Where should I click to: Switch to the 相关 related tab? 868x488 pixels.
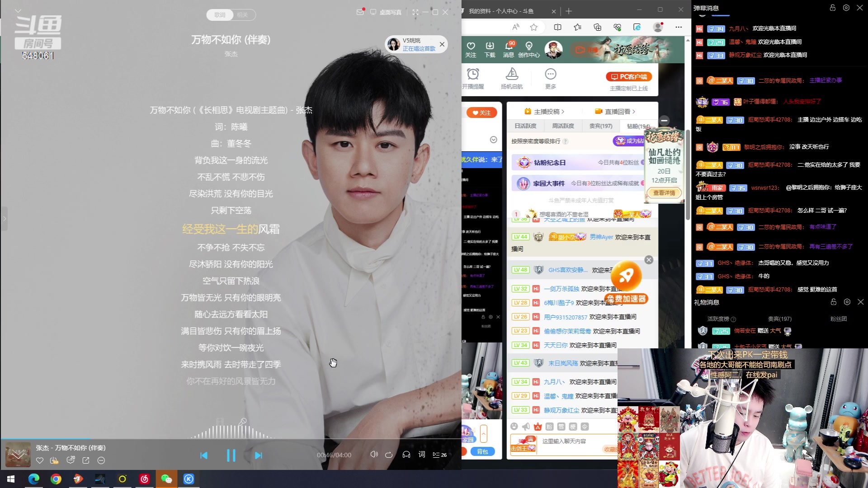tap(243, 15)
